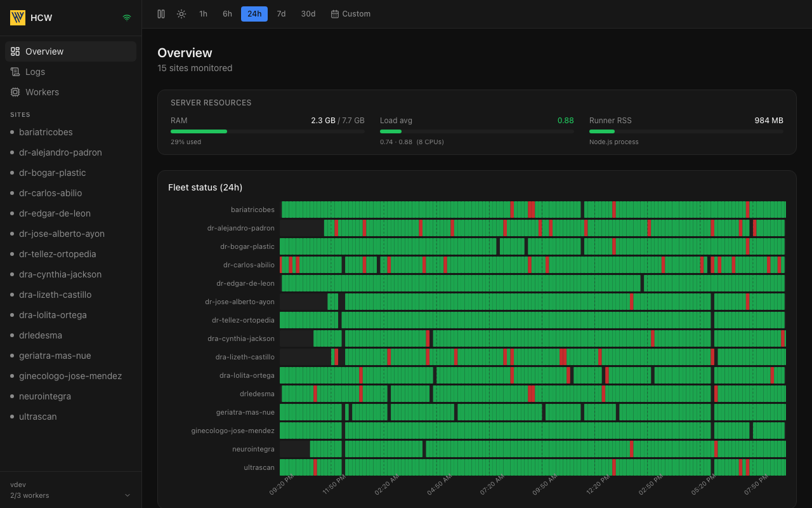Open dr-tellez-ortopedia site in sidebar
The image size is (812, 508).
point(70,254)
